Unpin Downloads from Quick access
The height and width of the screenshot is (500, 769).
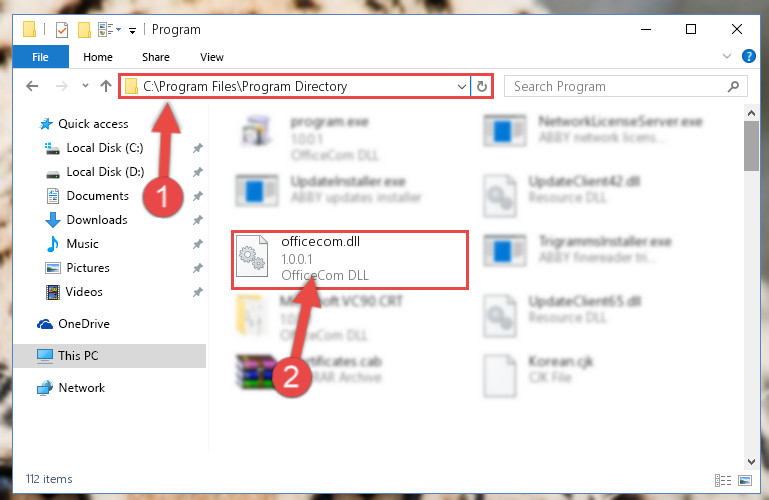(198, 220)
